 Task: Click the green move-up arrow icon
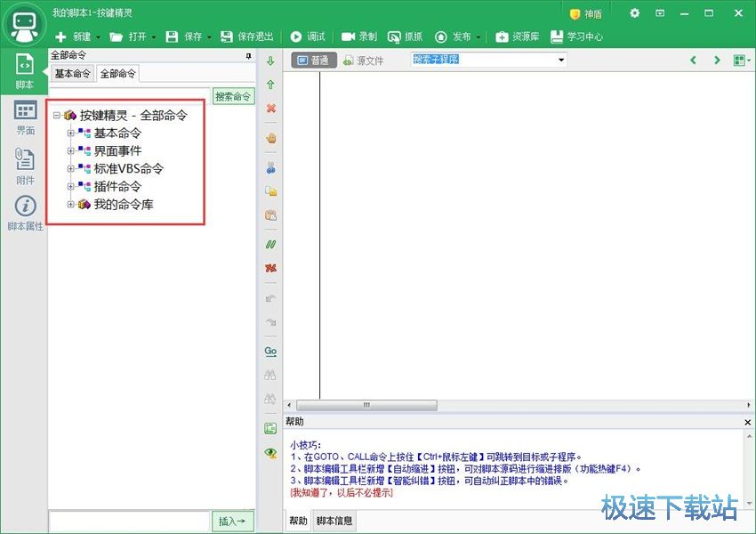click(x=270, y=85)
